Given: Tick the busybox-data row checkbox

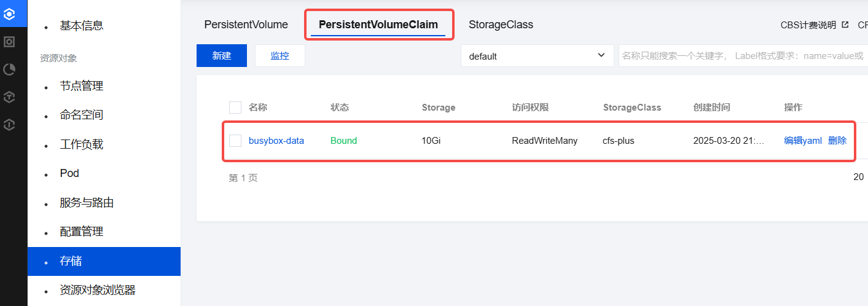Looking at the screenshot, I should 235,141.
